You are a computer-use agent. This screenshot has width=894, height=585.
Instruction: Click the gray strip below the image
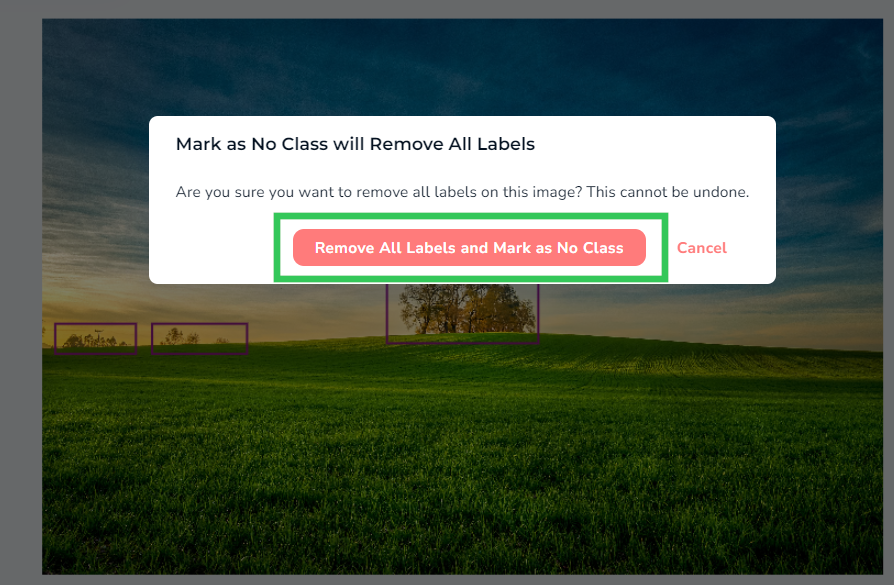[x=447, y=580]
